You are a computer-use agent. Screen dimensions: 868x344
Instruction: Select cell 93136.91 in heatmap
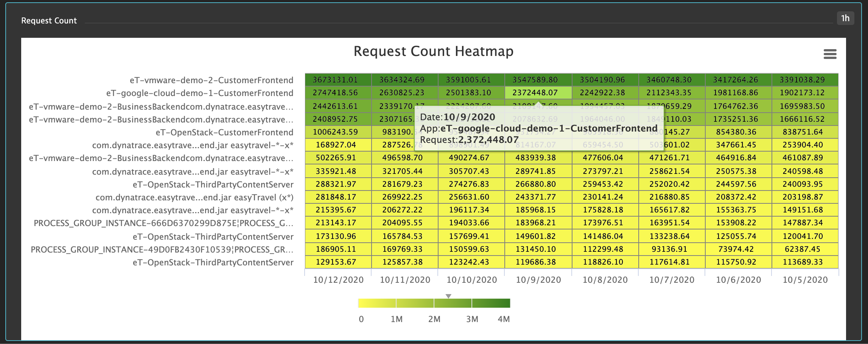click(x=672, y=249)
